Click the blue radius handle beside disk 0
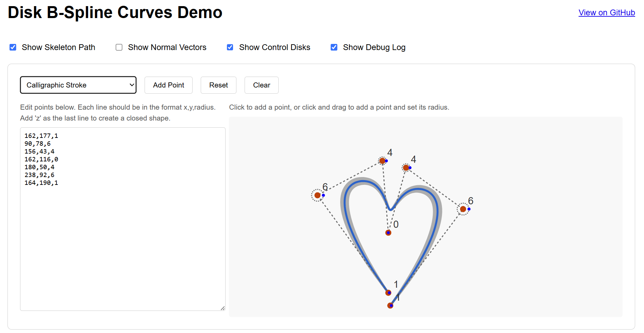Viewport: 644px width, 333px height. [x=388, y=233]
